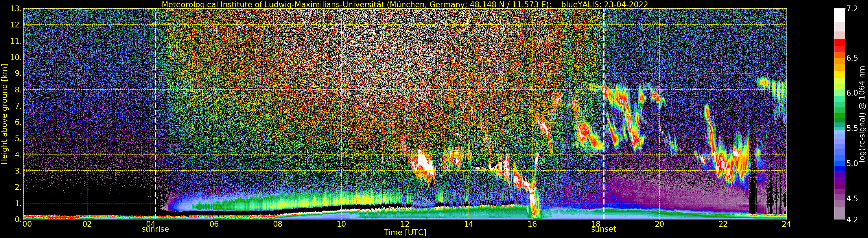868x238 pixels.
Task: Click the 'log(rc-signal) @ 1064 nm' colorbar label
Action: 862,114
